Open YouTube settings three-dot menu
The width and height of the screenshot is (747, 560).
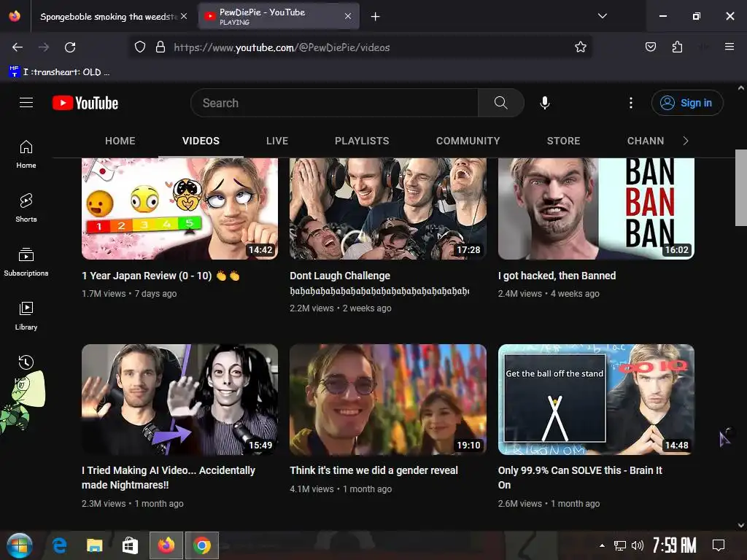pos(631,103)
